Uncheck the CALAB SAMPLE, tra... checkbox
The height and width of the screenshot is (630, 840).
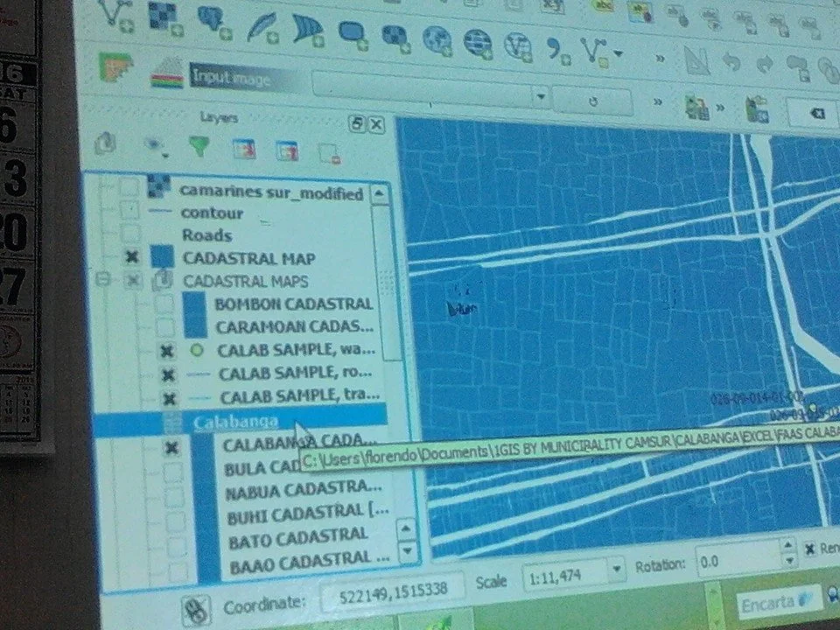coord(169,399)
